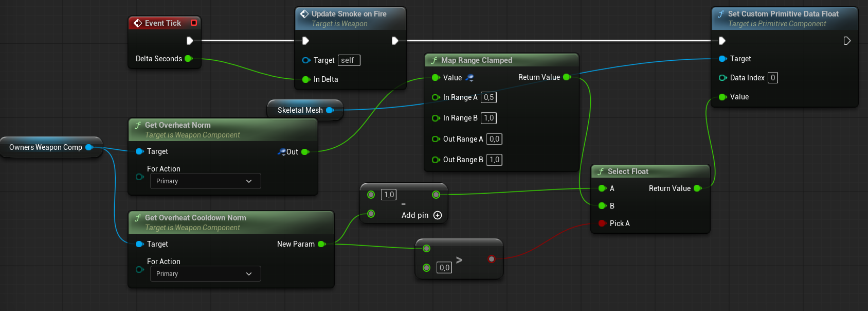Click Select Float Return Value pin
Screen dimensions: 868x311
697,188
